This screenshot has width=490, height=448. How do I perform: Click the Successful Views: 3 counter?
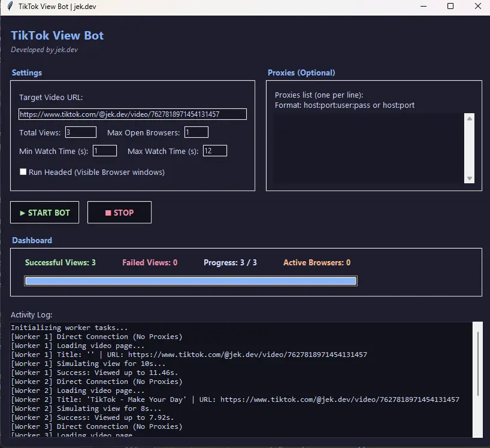tap(61, 262)
